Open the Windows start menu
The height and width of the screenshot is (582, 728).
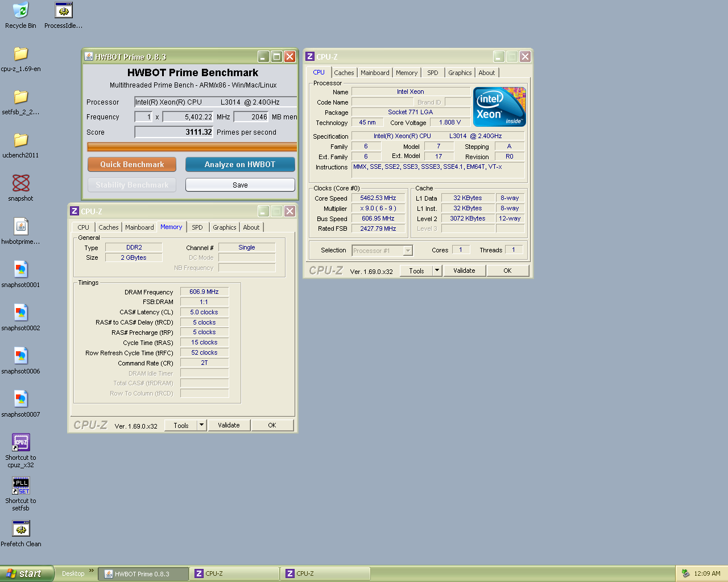pyautogui.click(x=27, y=573)
